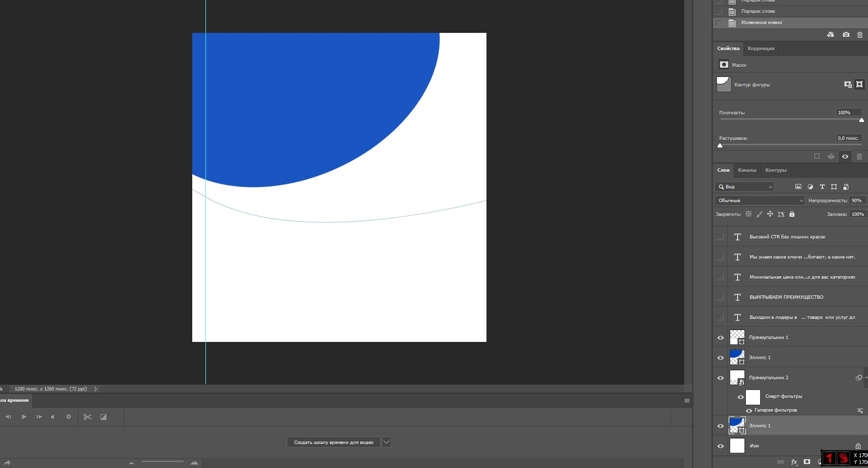Viewport: 868px width, 468px height.
Task: Go to previous frame in timeline
Action: tap(8, 417)
